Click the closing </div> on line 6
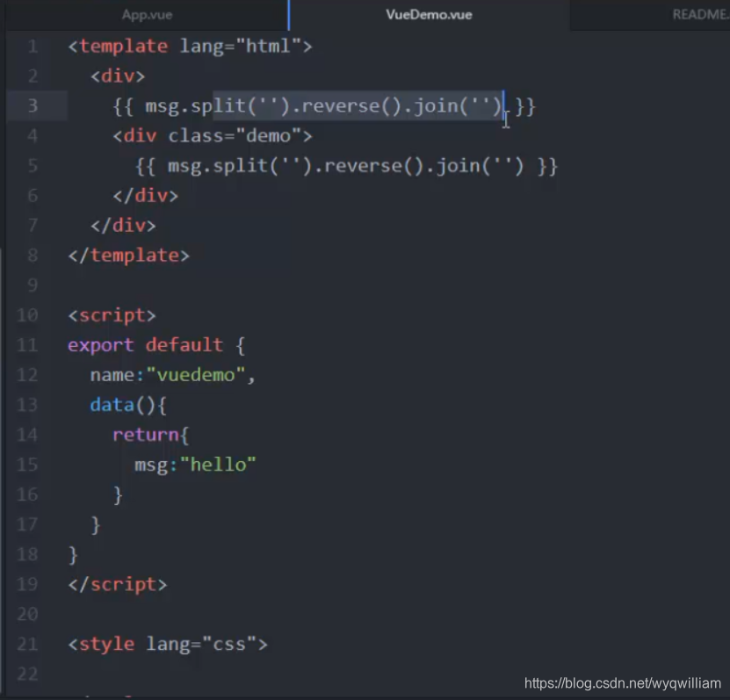This screenshot has width=730, height=700. click(145, 196)
